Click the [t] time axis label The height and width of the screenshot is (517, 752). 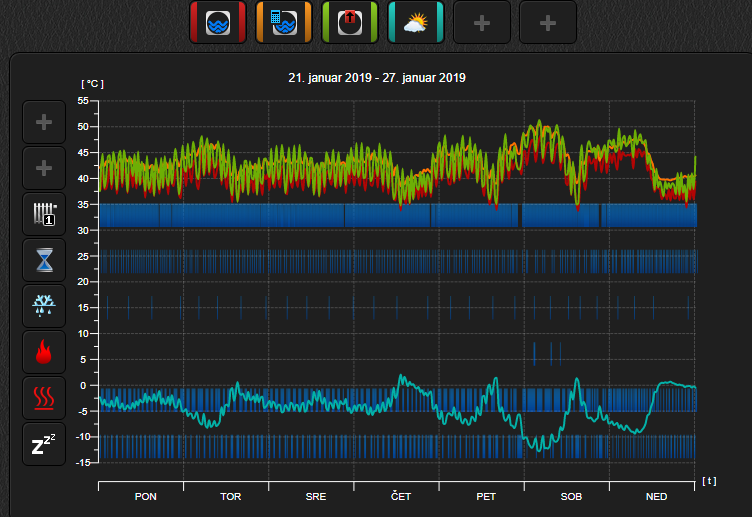tap(709, 481)
